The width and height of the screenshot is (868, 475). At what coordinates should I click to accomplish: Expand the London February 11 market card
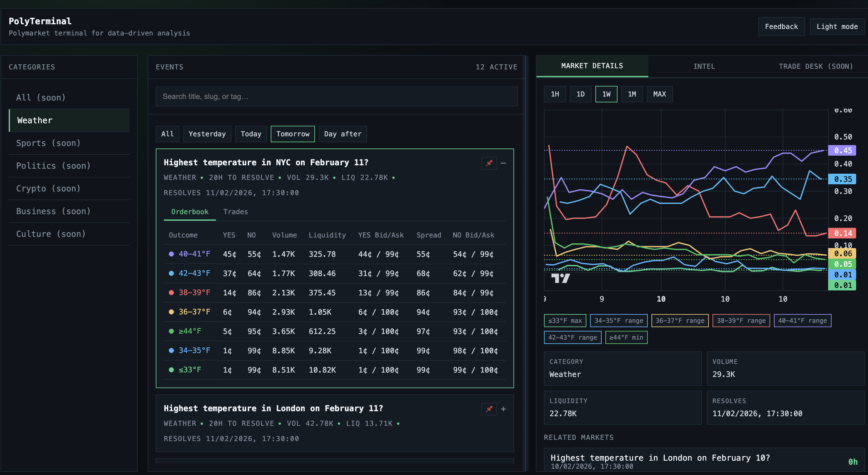(503, 409)
